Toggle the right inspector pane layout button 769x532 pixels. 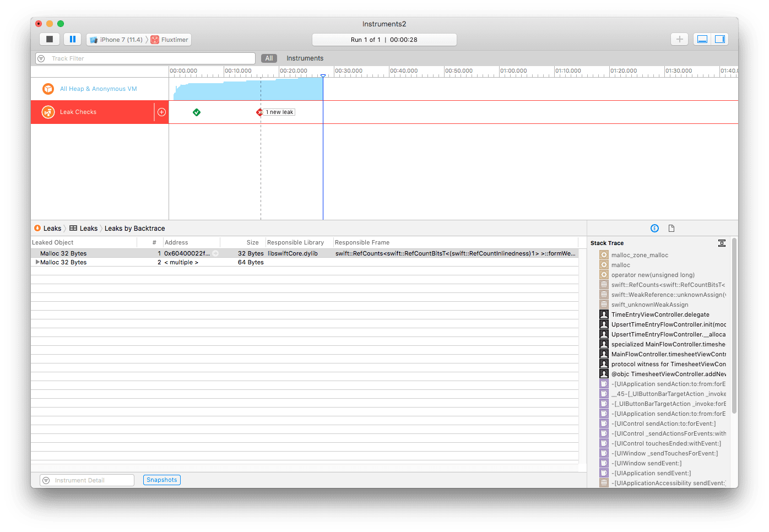tap(719, 39)
